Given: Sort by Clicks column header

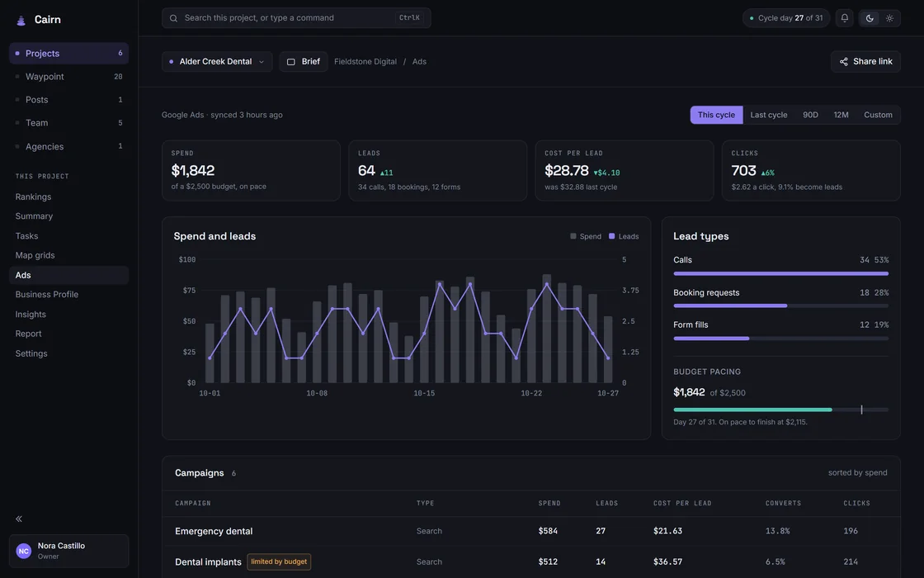Looking at the screenshot, I should tap(857, 504).
